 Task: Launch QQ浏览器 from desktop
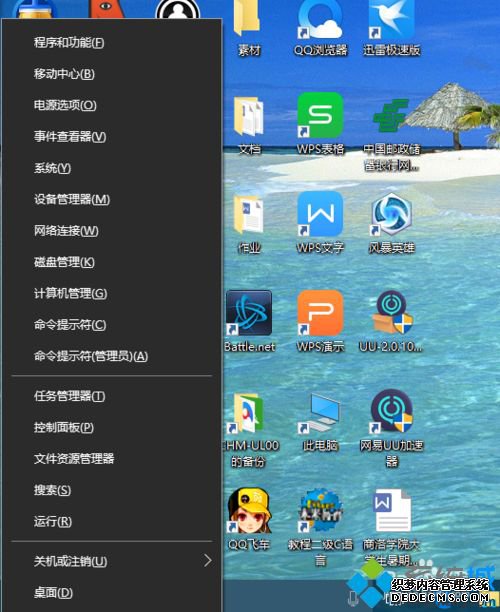tap(320, 20)
